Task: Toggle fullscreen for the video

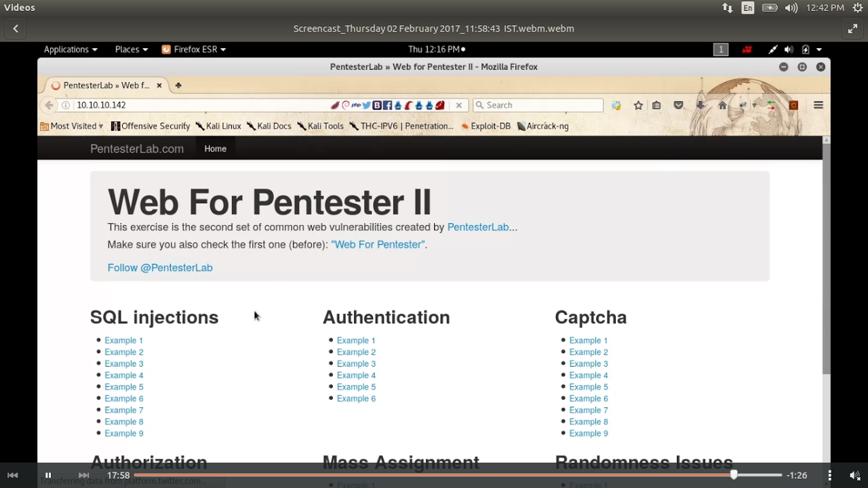Action: pyautogui.click(x=852, y=28)
